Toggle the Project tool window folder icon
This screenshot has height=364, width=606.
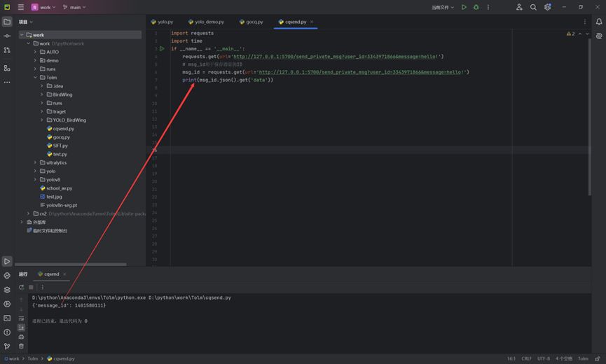tap(7, 22)
